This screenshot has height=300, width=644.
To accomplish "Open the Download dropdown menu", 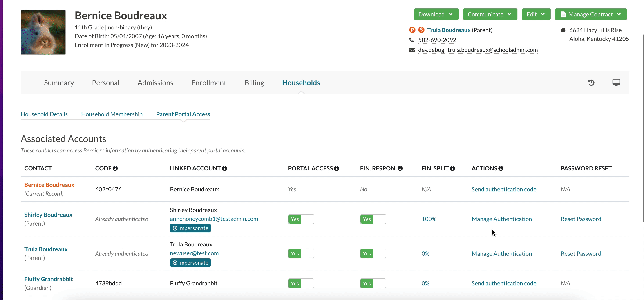I will (x=436, y=14).
